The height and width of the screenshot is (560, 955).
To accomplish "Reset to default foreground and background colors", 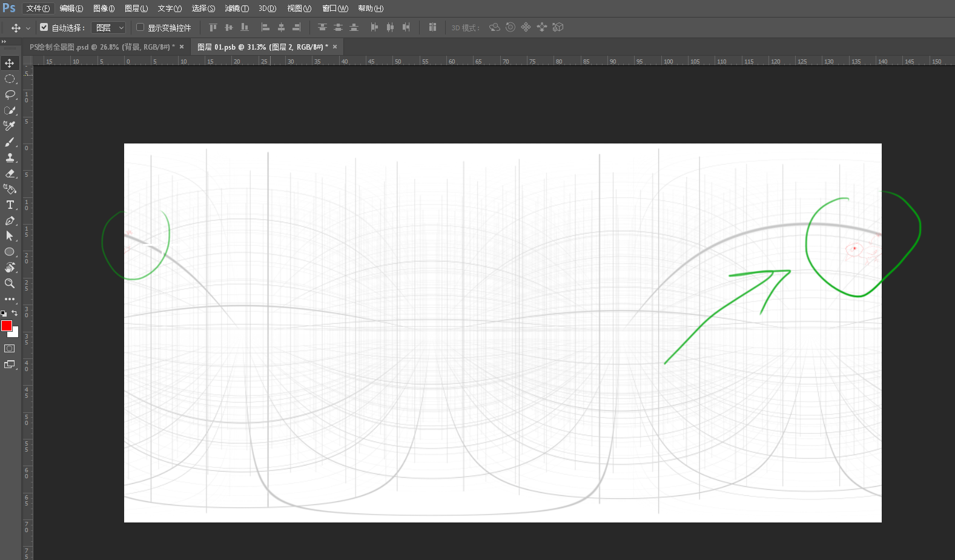I will tap(4, 314).
